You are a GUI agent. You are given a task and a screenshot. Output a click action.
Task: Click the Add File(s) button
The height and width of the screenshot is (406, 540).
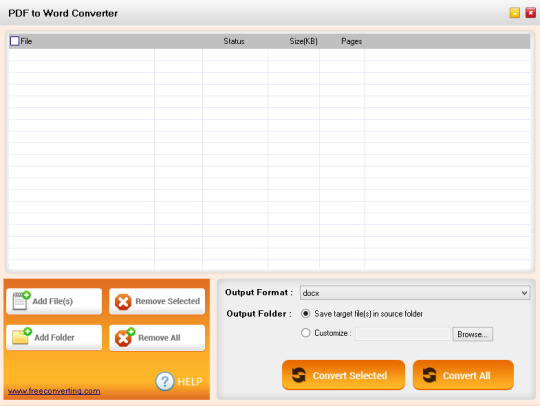click(x=54, y=301)
